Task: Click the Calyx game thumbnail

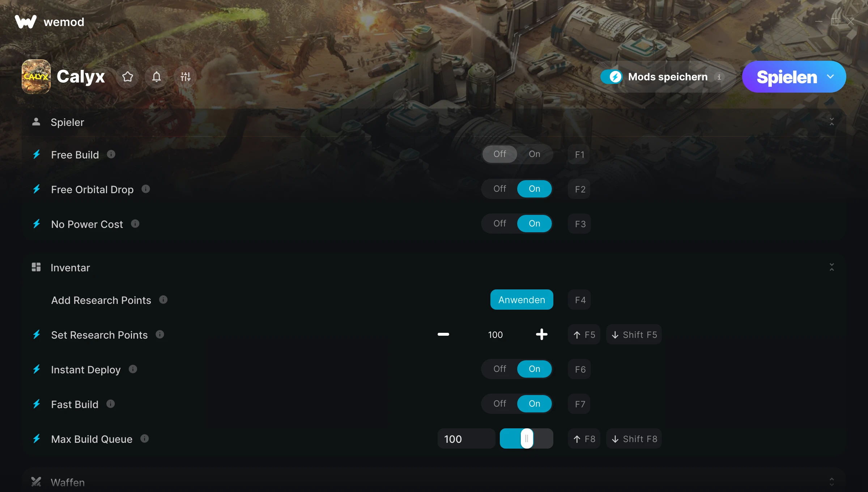Action: pyautogui.click(x=36, y=77)
